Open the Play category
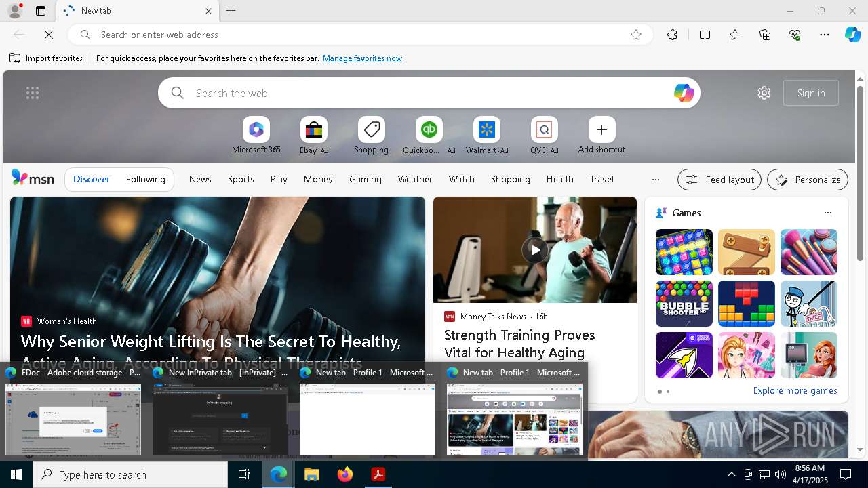The height and width of the screenshot is (488, 868). 279,179
